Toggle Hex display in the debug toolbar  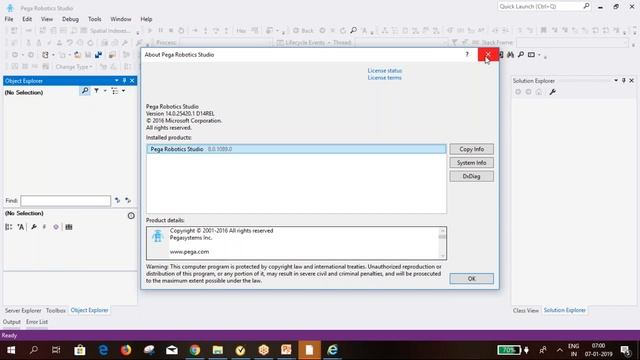241,31
